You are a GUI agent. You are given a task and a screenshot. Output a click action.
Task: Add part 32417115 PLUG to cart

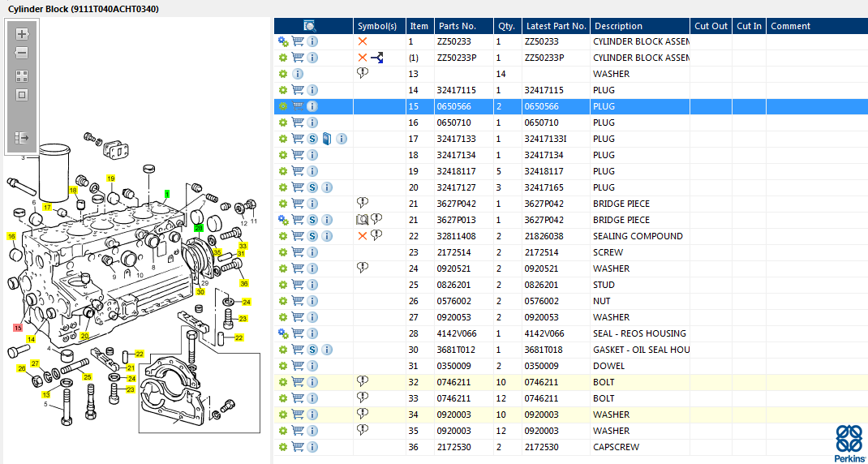pos(298,90)
